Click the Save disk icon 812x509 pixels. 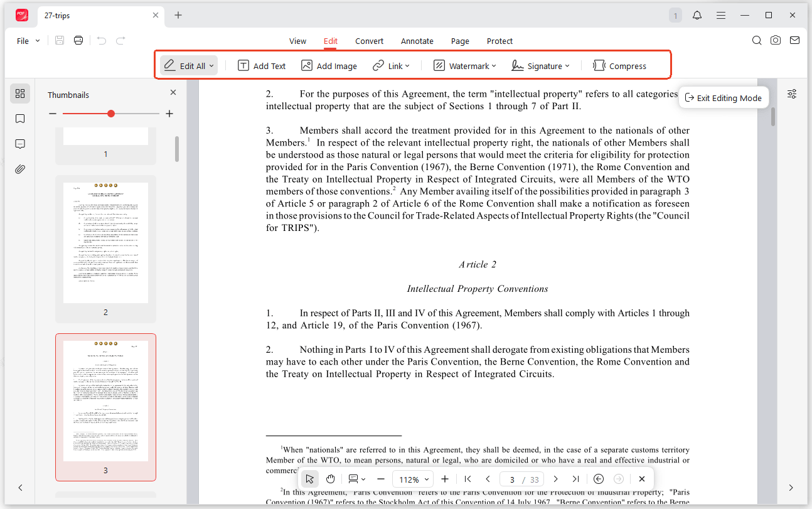[x=60, y=41]
